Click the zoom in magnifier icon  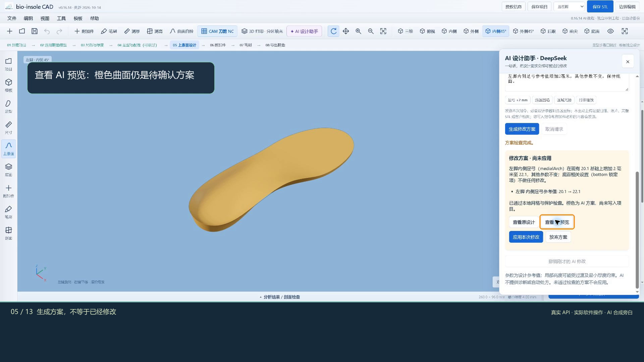(358, 31)
